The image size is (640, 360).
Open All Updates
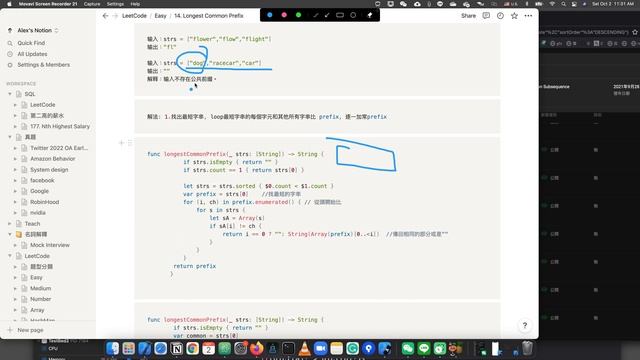click(32, 54)
